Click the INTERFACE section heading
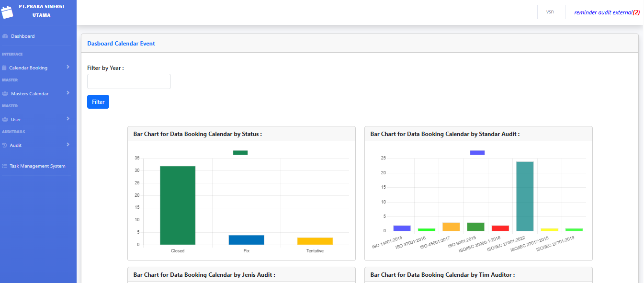Image resolution: width=644 pixels, height=283 pixels. point(12,54)
